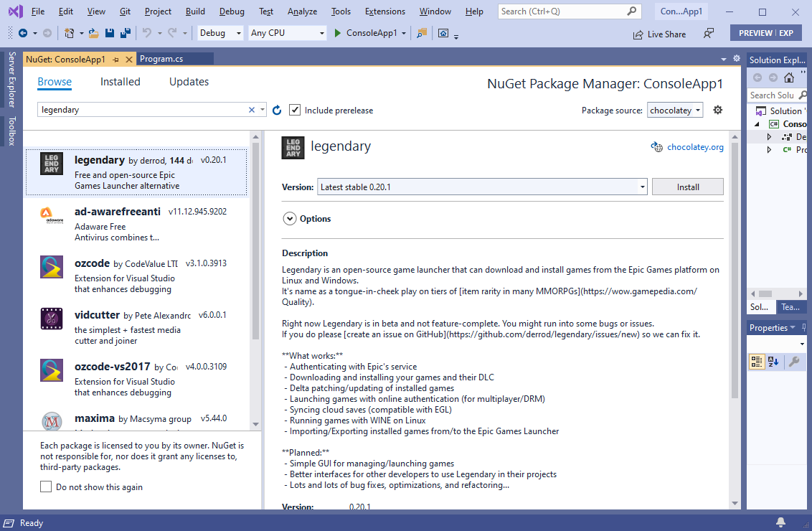Image resolution: width=812 pixels, height=531 pixels.
Task: Open the ConsoleApp1 start target dropdown arrow
Action: coord(404,33)
